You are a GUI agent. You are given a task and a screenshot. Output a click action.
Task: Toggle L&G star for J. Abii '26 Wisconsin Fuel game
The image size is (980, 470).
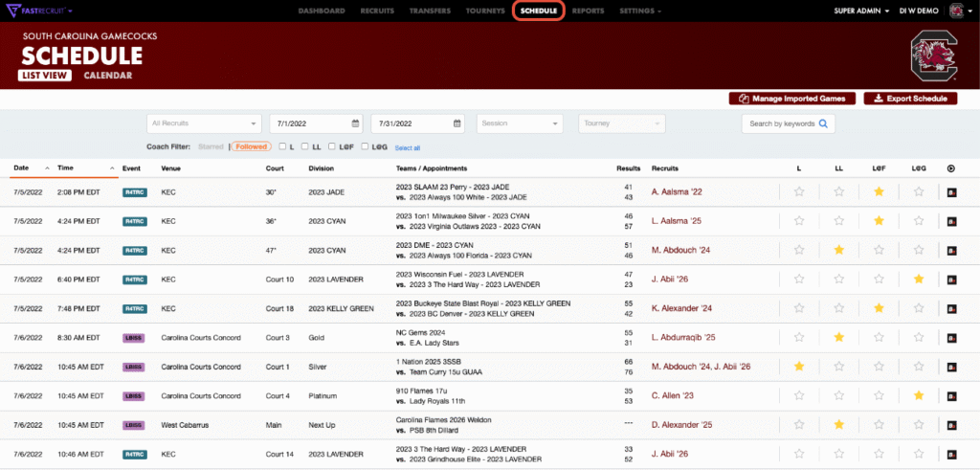point(919,279)
